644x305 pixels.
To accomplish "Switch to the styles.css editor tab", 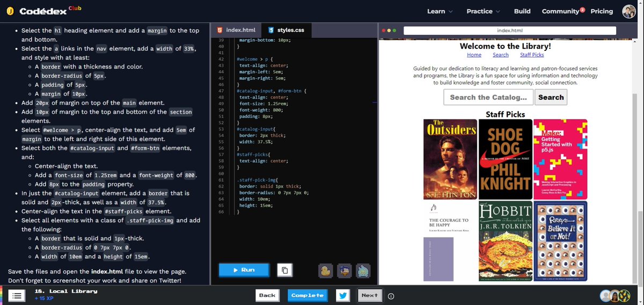I will [x=286, y=30].
